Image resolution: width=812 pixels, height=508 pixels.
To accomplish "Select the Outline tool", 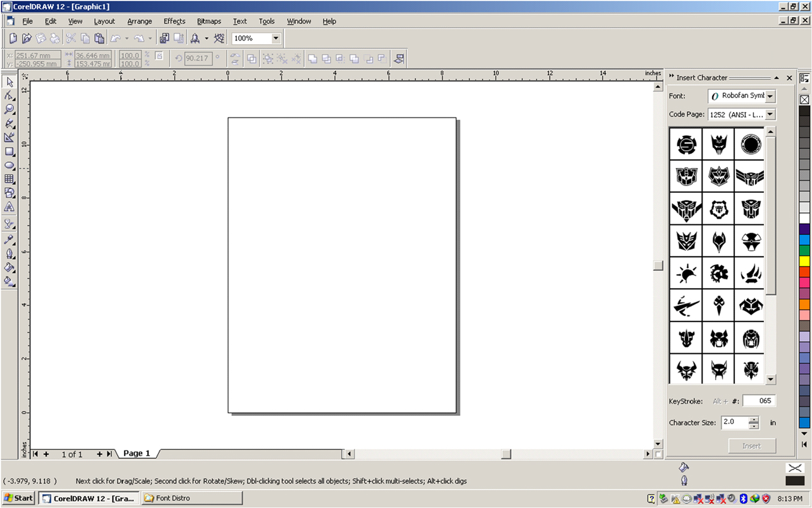I will [x=9, y=254].
